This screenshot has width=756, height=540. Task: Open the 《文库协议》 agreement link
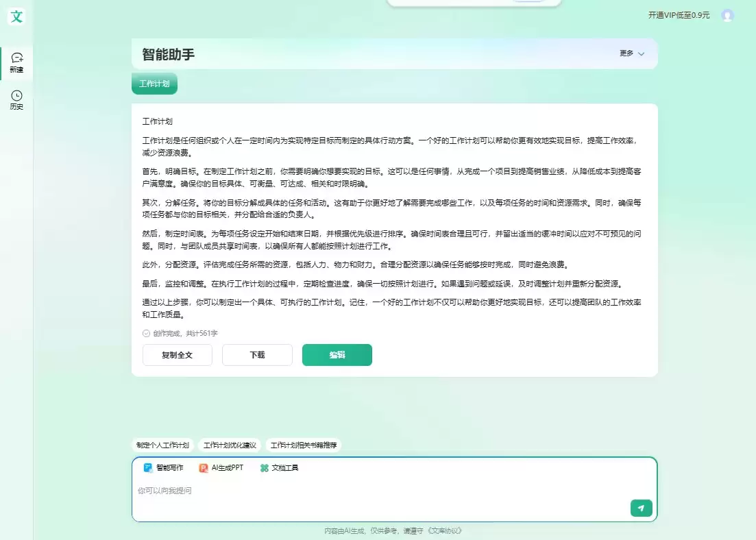tap(446, 530)
